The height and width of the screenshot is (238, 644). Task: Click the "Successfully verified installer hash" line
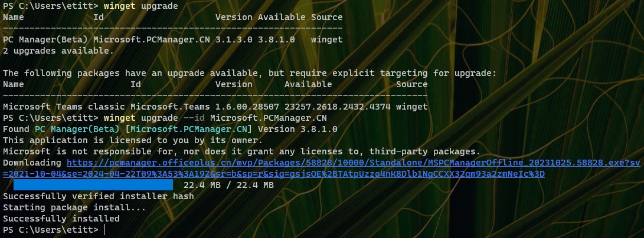tap(98, 196)
